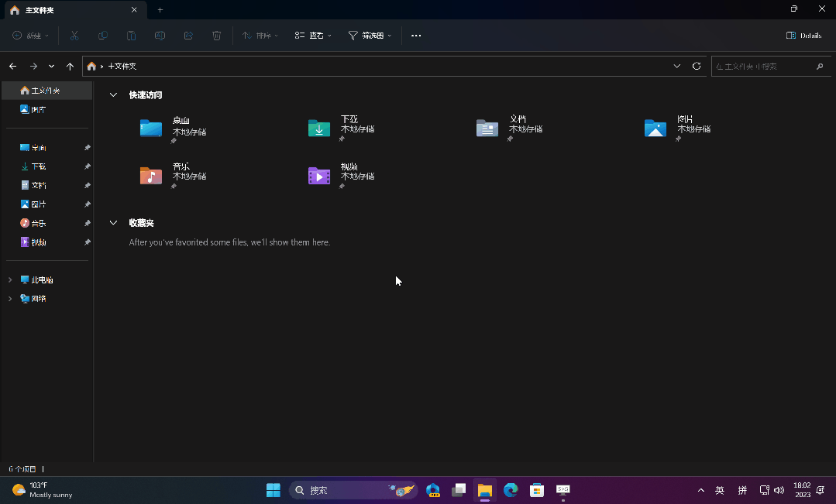Click the Paste icon on the toolbar
Screen dimensions: 836x504
[x=131, y=35]
